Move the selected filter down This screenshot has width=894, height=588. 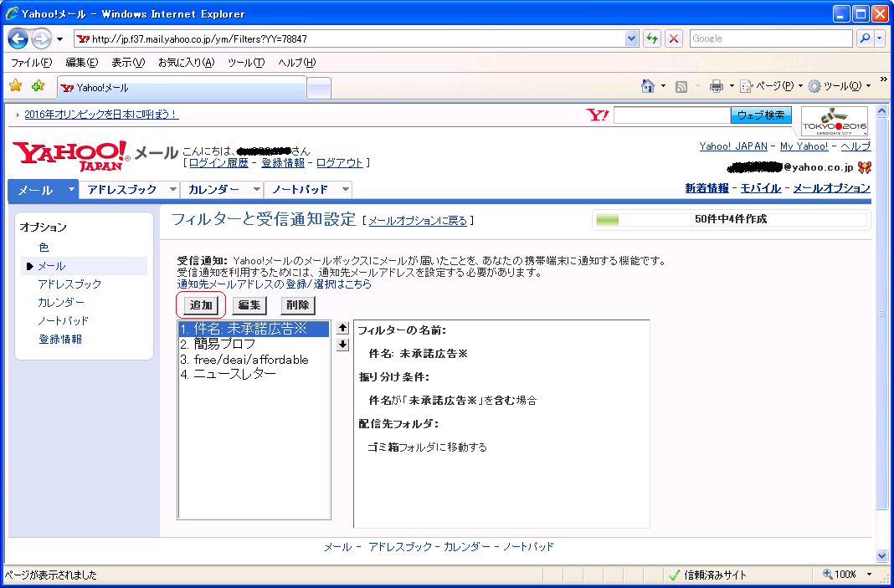(342, 345)
